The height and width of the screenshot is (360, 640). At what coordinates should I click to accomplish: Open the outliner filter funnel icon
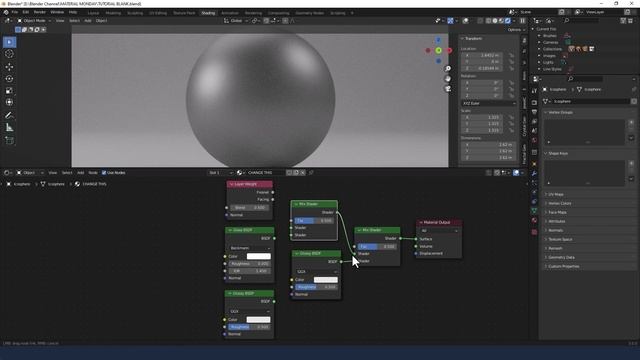tap(623, 20)
